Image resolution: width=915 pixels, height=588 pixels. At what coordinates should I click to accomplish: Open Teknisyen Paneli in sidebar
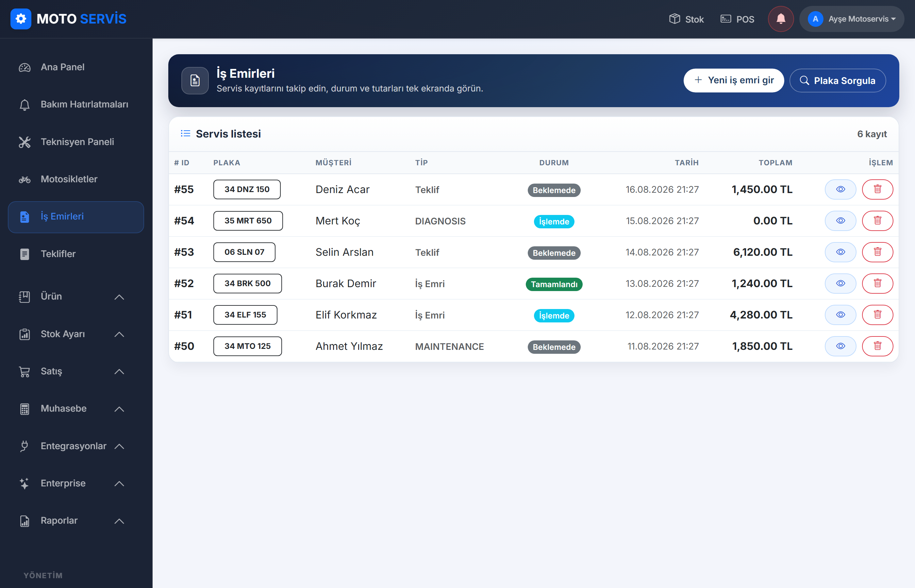(76, 142)
